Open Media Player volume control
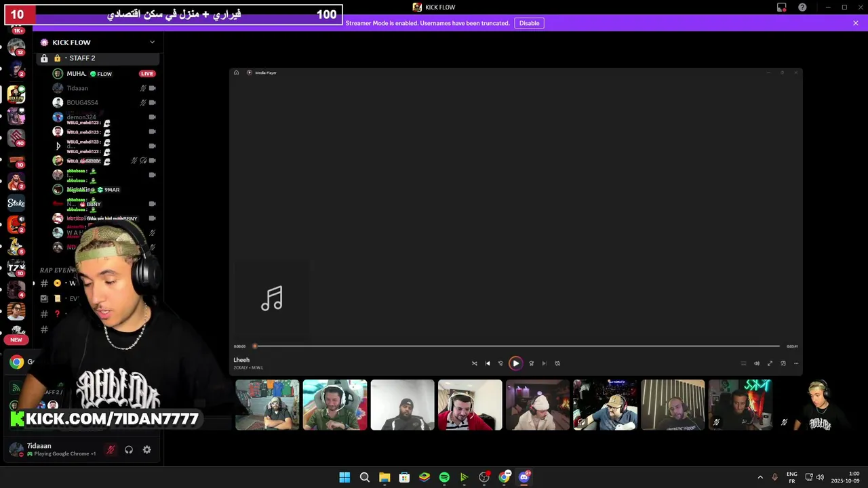The height and width of the screenshot is (488, 868). (x=757, y=363)
